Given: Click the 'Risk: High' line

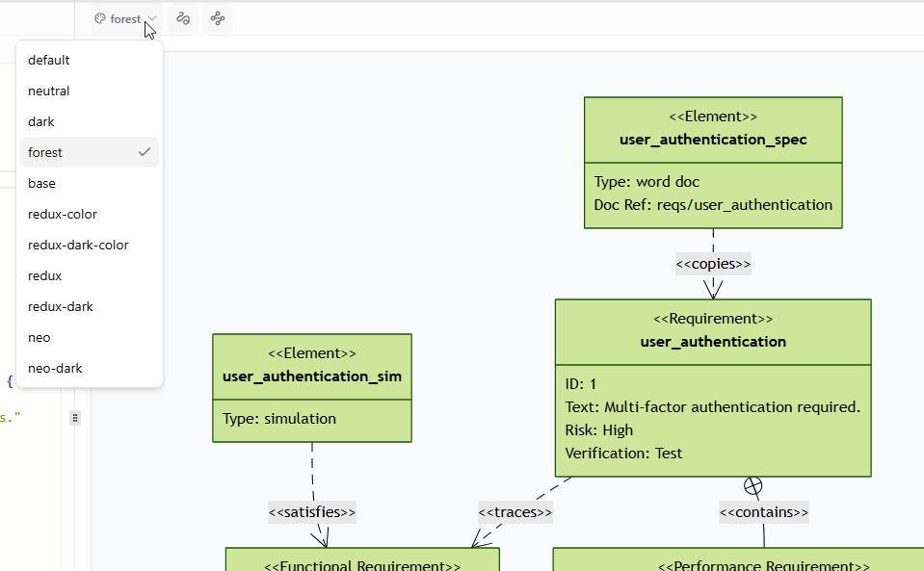Looking at the screenshot, I should click(x=598, y=430).
